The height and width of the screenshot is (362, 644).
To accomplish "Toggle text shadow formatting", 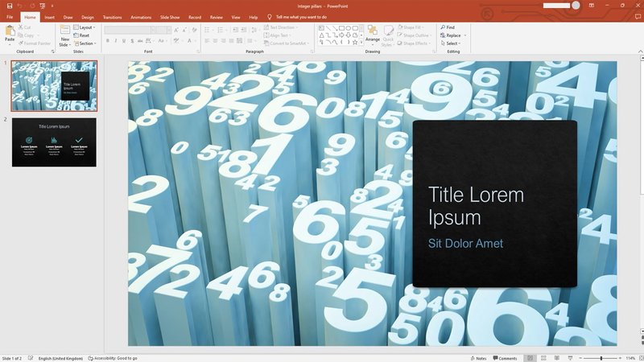I will [132, 41].
